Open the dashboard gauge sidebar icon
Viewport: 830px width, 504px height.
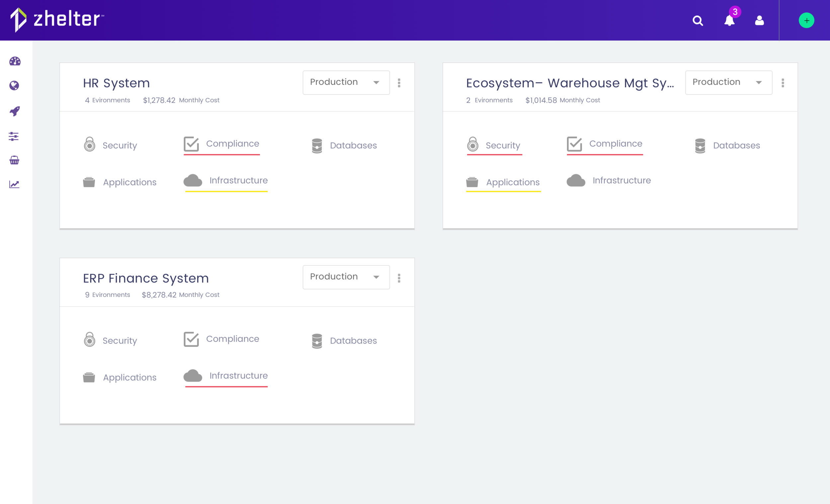tap(15, 61)
